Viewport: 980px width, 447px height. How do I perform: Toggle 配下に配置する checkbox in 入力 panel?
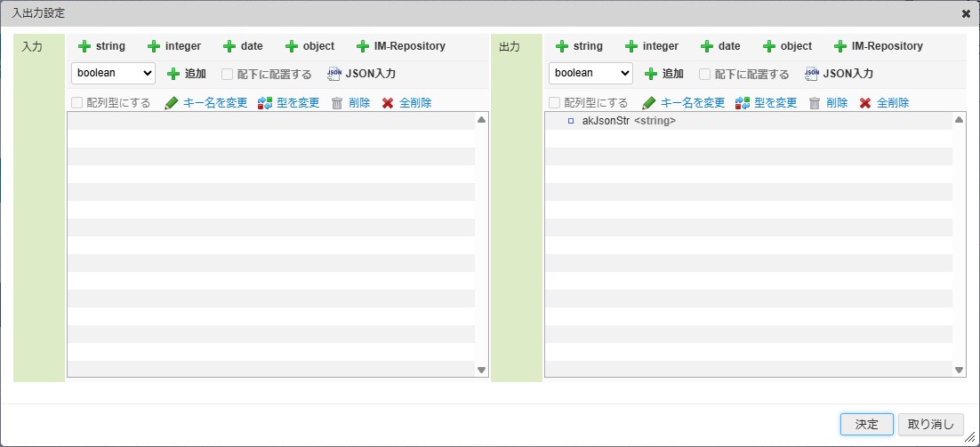coord(227,75)
